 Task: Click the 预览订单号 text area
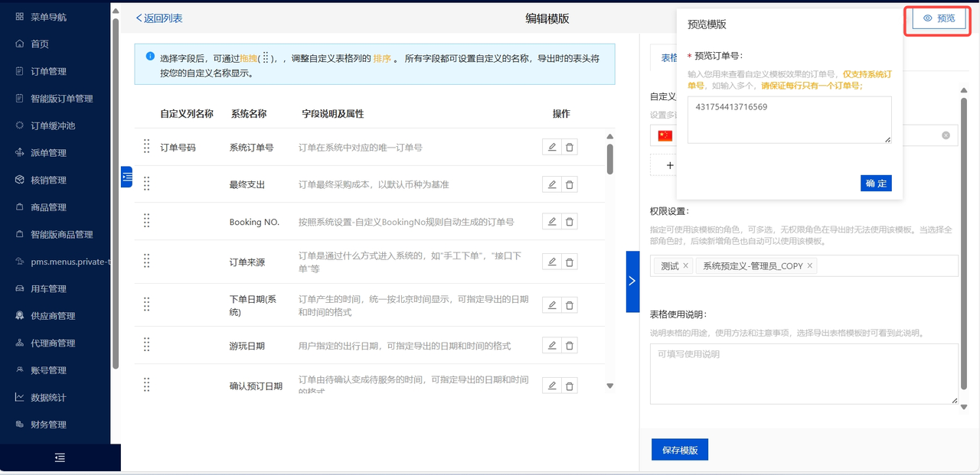789,119
